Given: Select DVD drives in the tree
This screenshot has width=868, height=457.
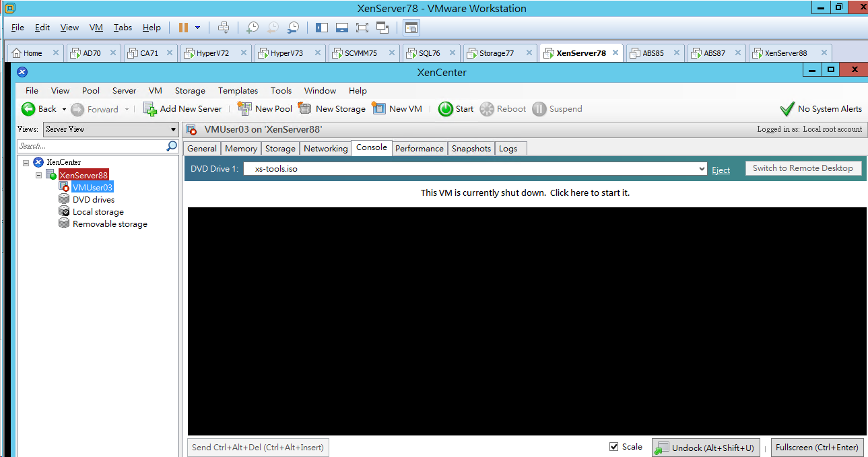Looking at the screenshot, I should click(x=94, y=199).
